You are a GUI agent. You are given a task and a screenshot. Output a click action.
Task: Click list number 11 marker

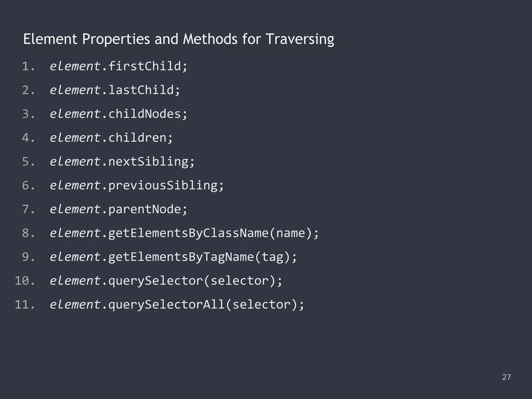[x=25, y=305]
